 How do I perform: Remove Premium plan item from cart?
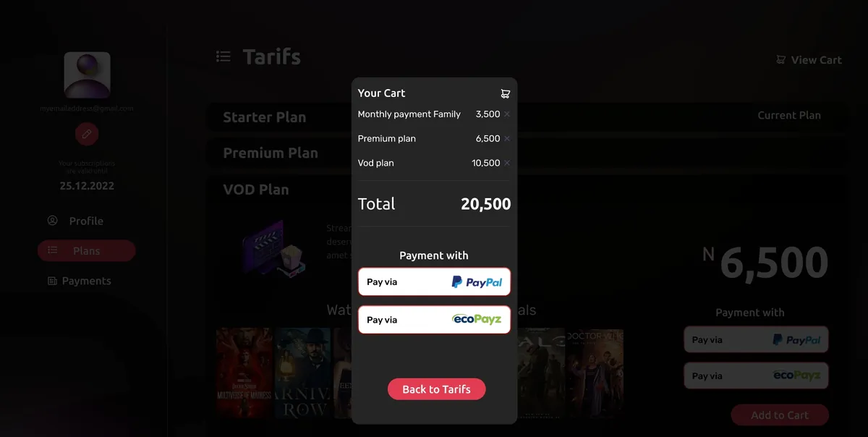tap(507, 139)
